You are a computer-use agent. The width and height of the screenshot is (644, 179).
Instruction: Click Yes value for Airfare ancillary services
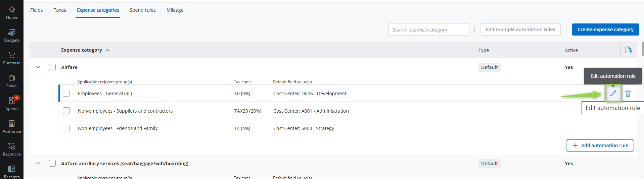pos(569,164)
